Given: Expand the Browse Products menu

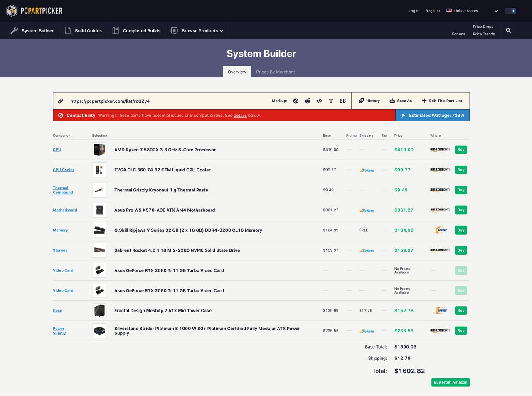Looking at the screenshot, I should click(197, 30).
